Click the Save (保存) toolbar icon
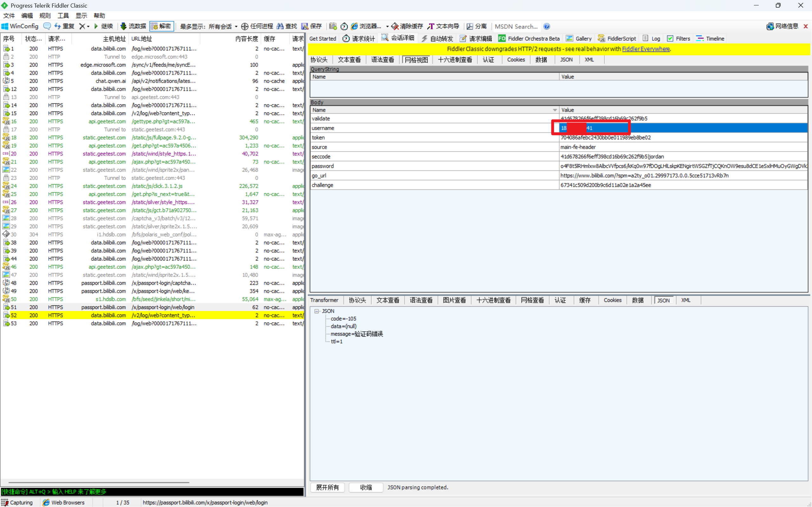Screen dimensions: 812x507 click(x=311, y=26)
